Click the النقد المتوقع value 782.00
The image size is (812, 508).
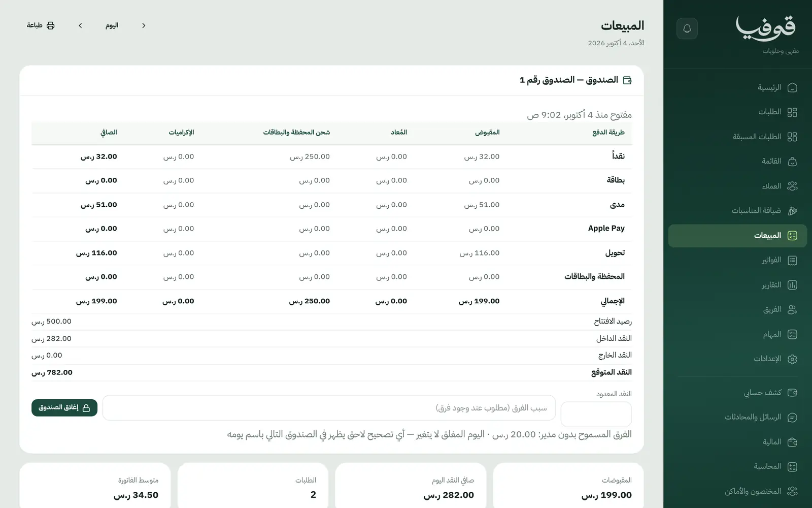[52, 372]
